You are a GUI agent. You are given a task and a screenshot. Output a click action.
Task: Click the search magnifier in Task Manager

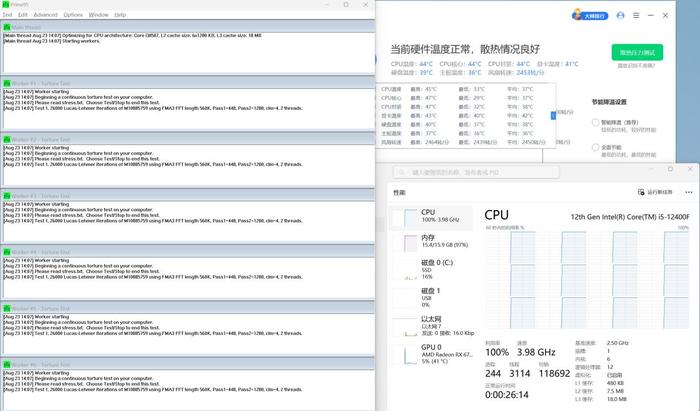[x=402, y=172]
